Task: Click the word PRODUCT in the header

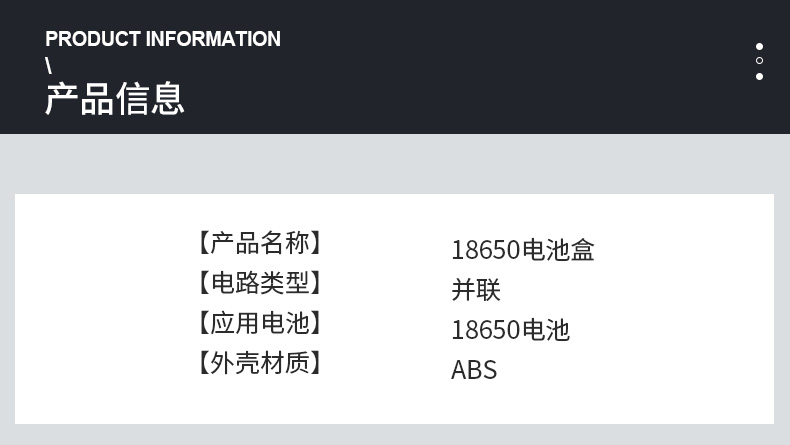Action: 93,39
